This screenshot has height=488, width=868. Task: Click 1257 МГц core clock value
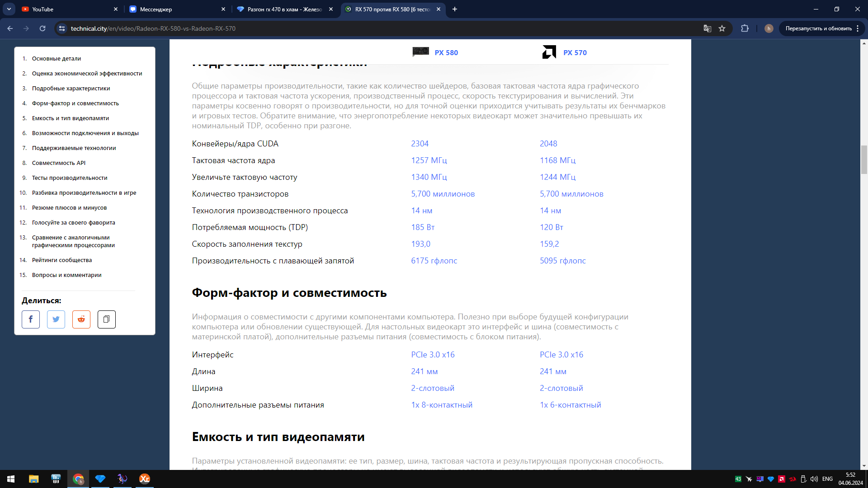429,160
